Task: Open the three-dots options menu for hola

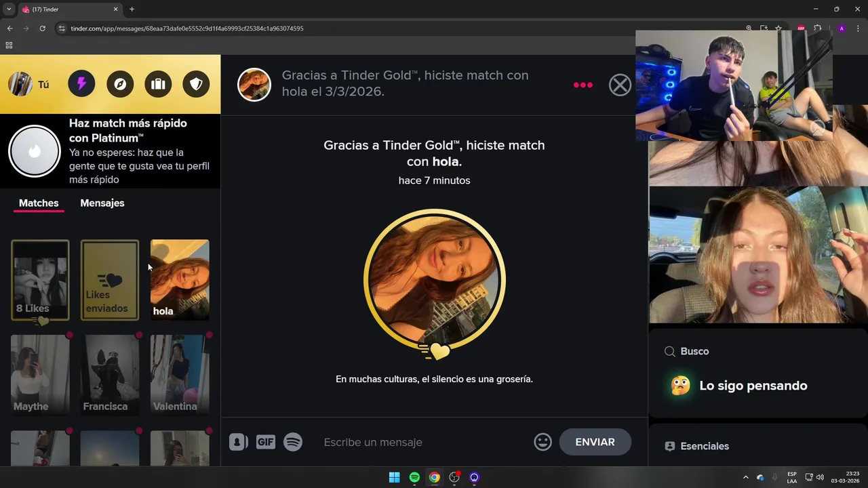Action: (583, 85)
